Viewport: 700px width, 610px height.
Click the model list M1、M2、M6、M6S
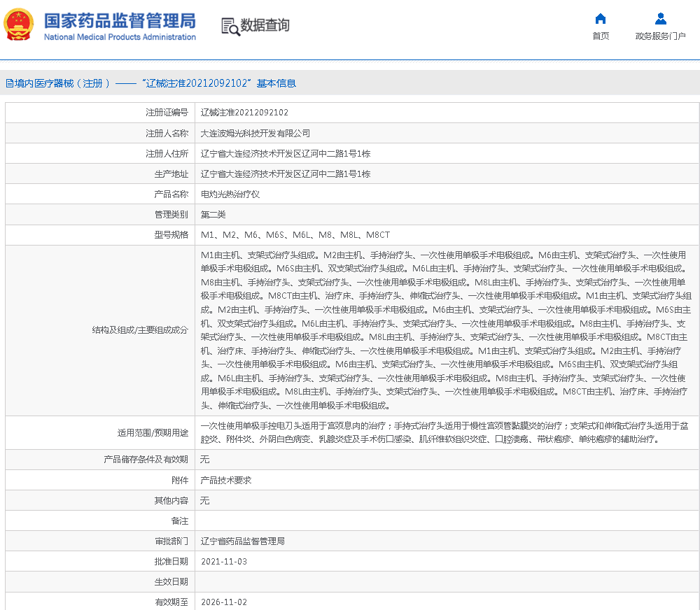pos(295,235)
